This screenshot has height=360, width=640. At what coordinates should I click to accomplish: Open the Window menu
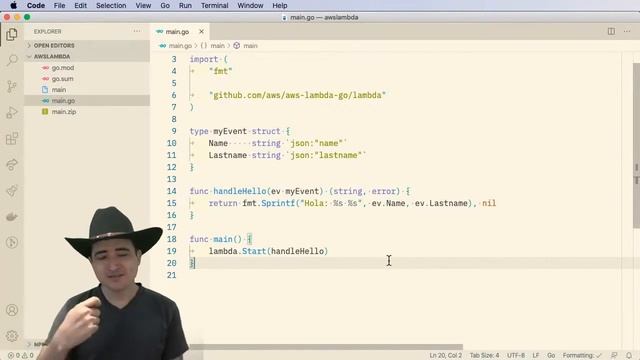click(x=250, y=5)
